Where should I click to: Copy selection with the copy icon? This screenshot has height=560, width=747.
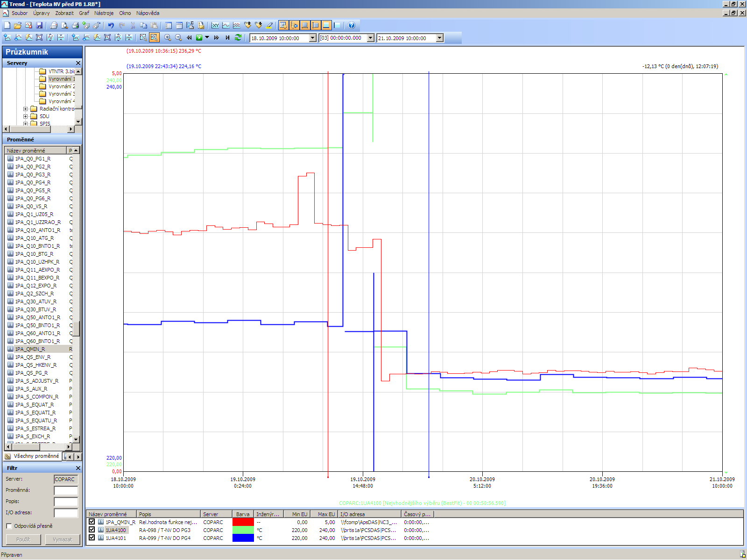[143, 25]
